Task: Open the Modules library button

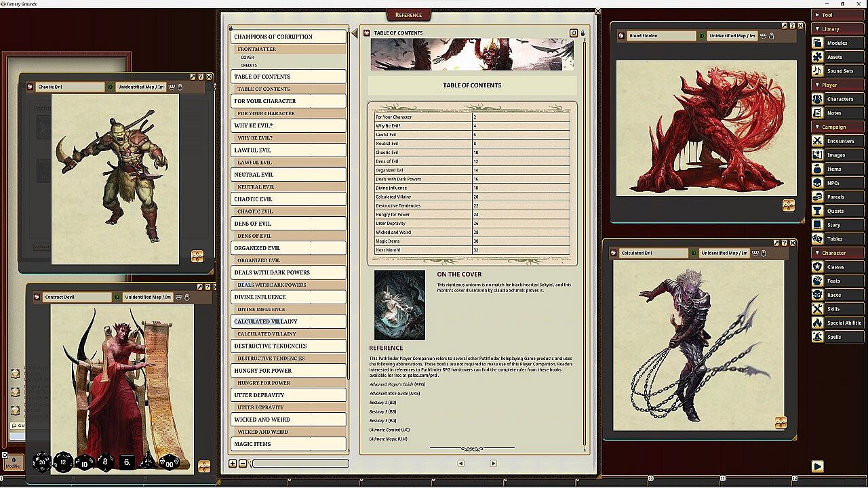Action: coord(837,43)
